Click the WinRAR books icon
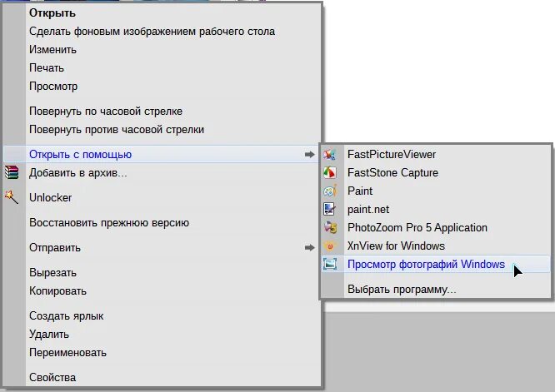Screen dimensions: 555x392 (12, 173)
